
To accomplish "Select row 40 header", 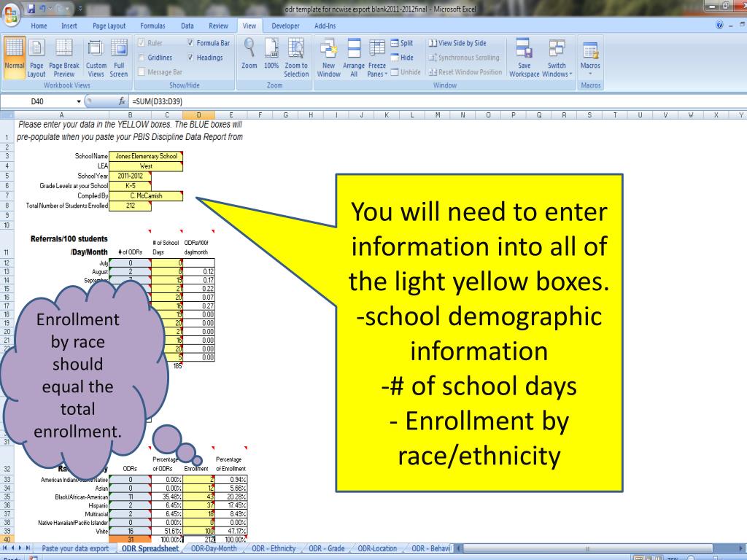I will click(7, 540).
